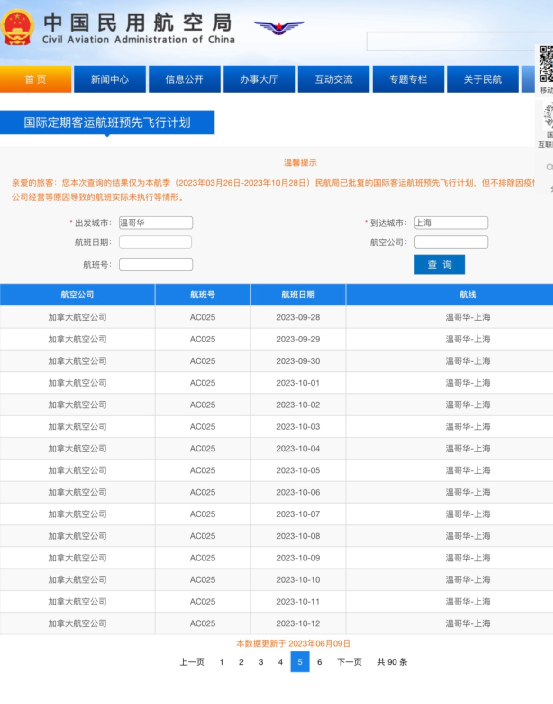Screen dimensions: 553x704
Task: Go to the 上一页 previous page link
Action: [x=192, y=662]
